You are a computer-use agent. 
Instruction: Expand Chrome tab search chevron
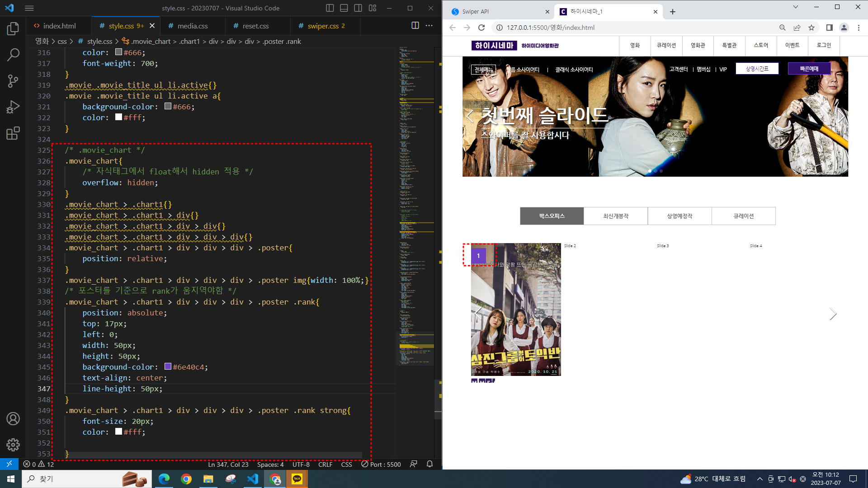point(796,7)
